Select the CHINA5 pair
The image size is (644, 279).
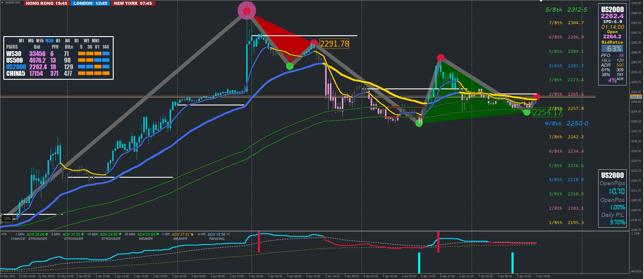(16, 73)
